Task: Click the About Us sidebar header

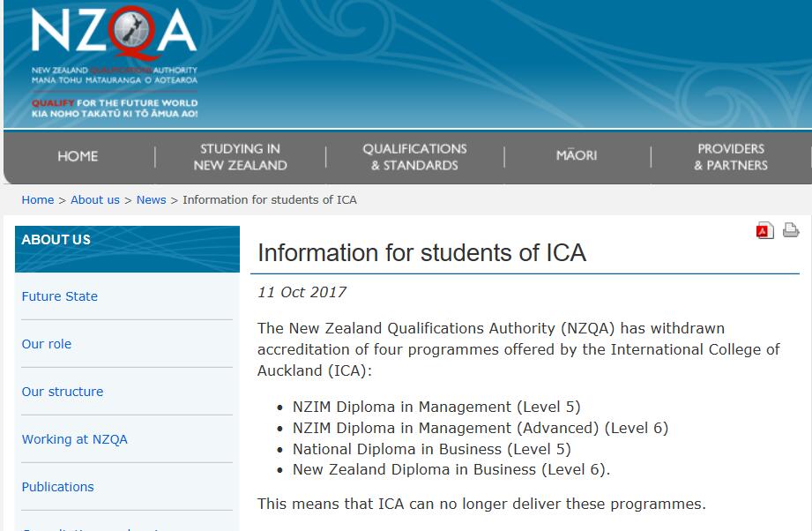Action: coord(56,240)
